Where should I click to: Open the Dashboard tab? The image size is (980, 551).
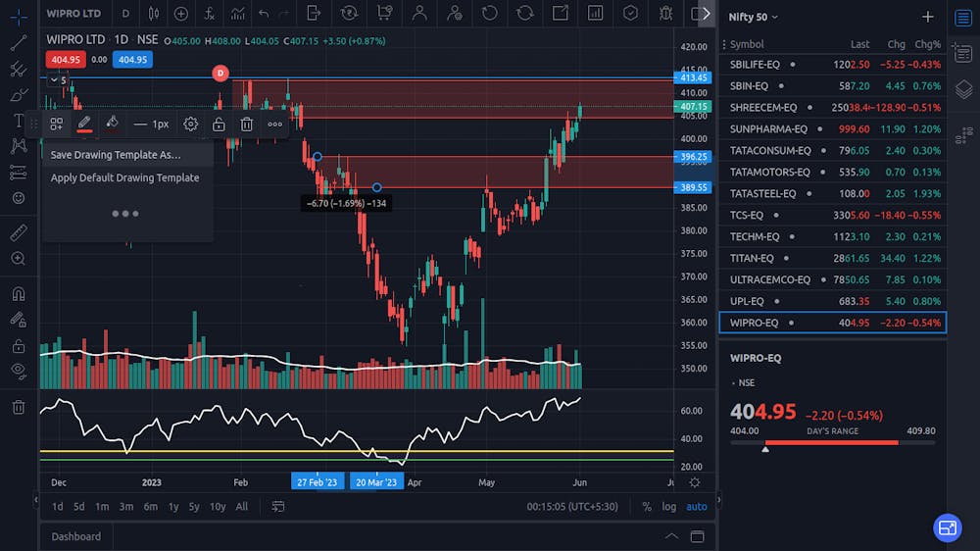(75, 536)
